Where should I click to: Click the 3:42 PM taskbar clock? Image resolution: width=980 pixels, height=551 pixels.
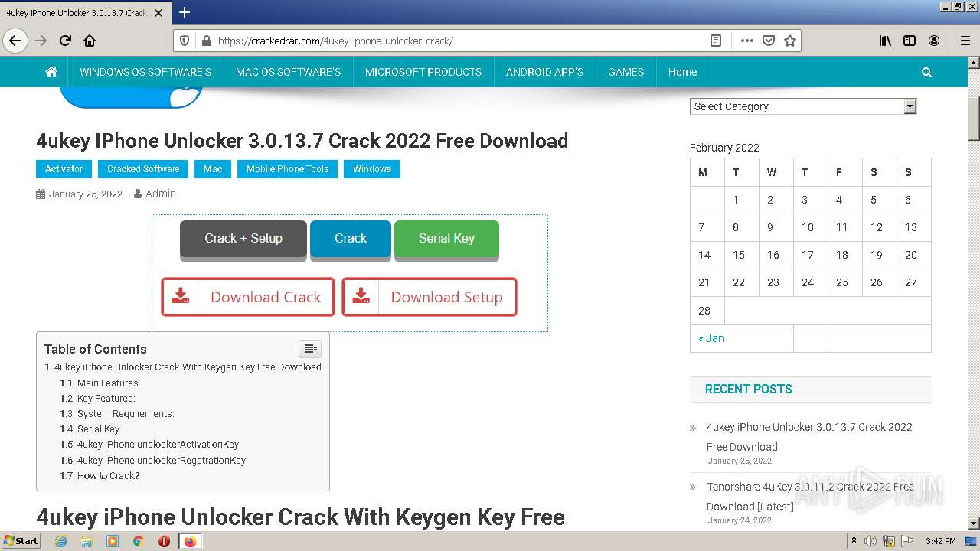point(940,541)
